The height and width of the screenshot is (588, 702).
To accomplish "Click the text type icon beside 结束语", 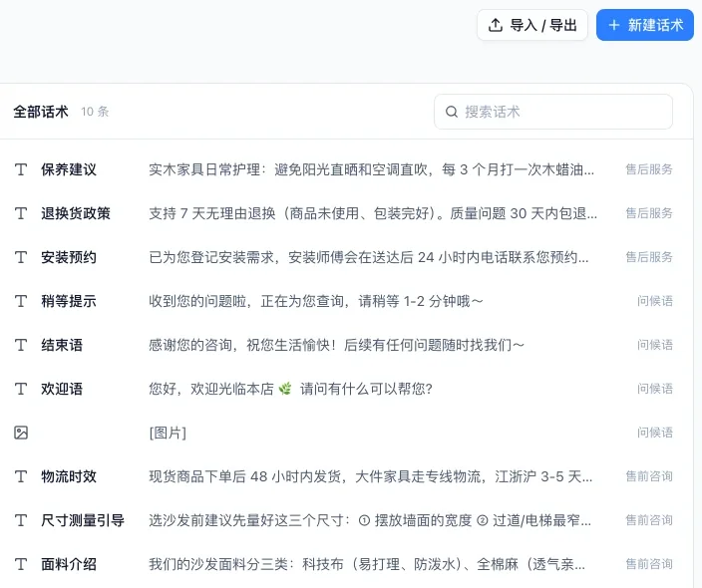I will pyautogui.click(x=21, y=345).
